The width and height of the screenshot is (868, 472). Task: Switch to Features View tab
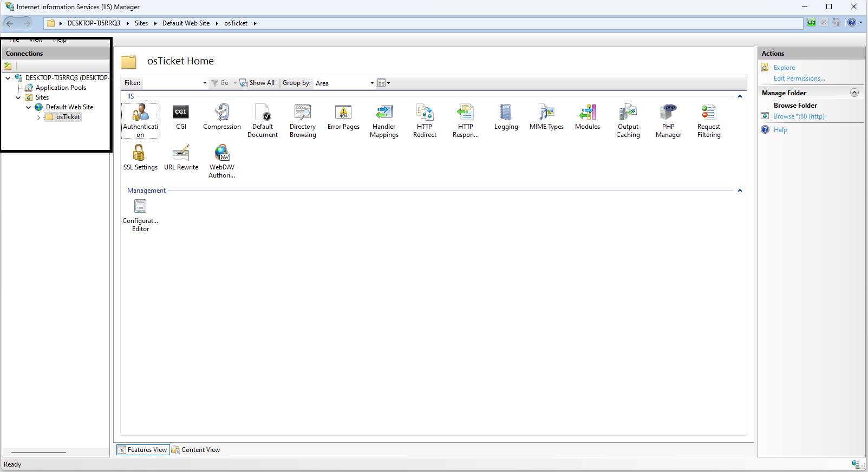143,450
